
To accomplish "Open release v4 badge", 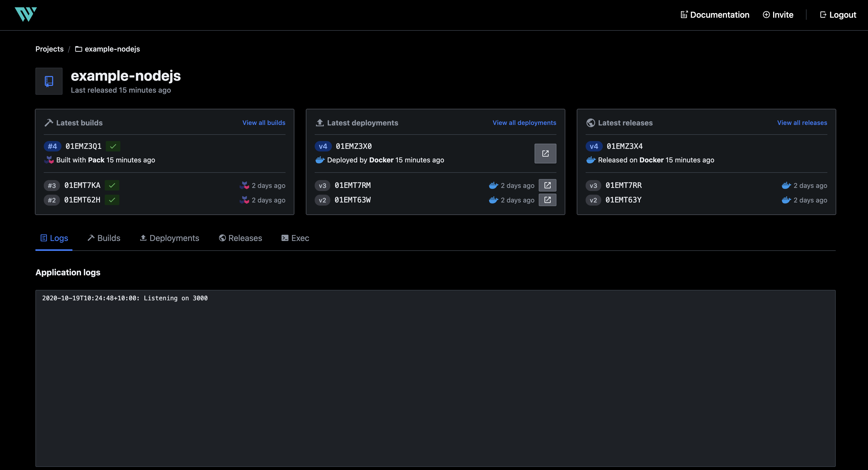I will [x=594, y=146].
